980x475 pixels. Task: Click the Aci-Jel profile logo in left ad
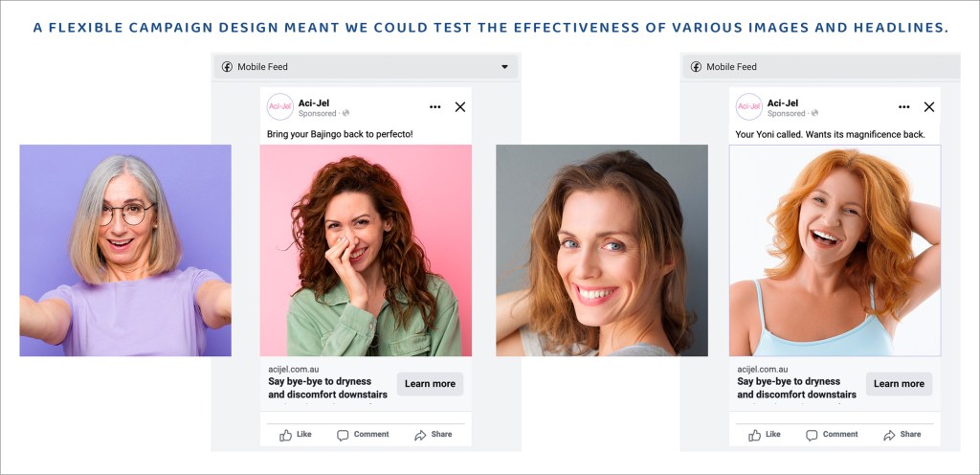point(280,106)
